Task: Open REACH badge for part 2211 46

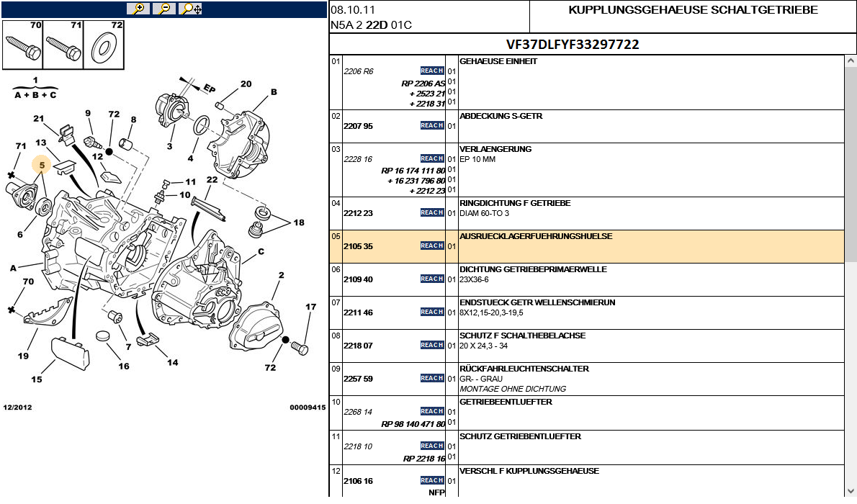Action: pyautogui.click(x=432, y=312)
